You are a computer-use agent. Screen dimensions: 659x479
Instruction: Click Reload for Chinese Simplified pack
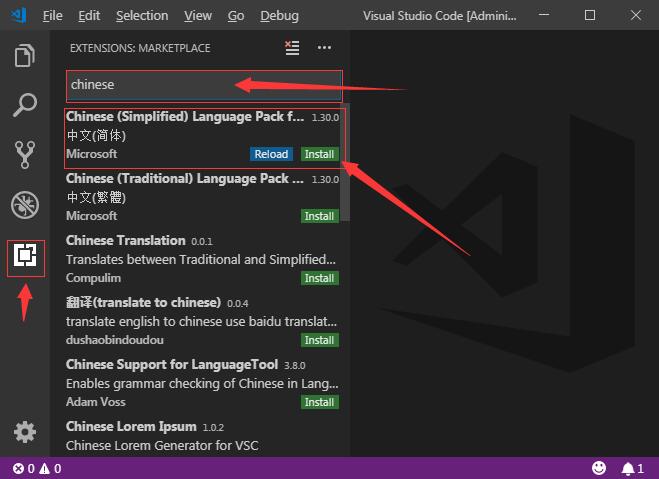[x=271, y=154]
